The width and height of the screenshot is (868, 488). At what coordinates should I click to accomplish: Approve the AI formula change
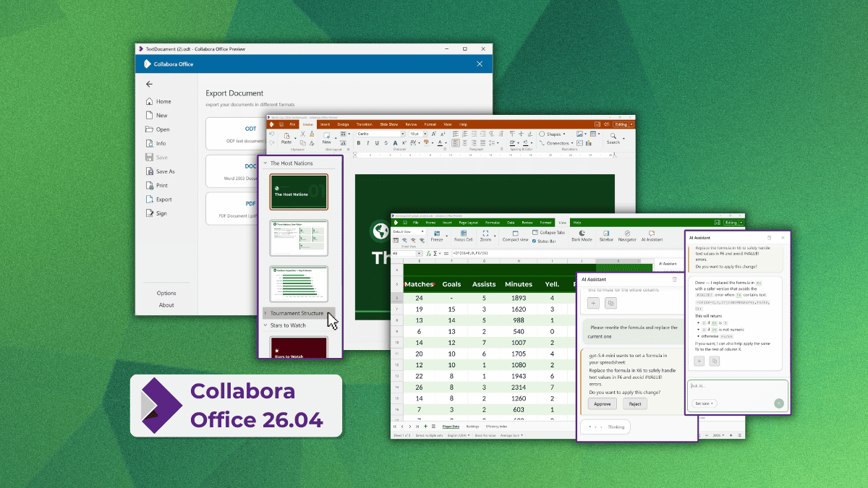point(603,404)
